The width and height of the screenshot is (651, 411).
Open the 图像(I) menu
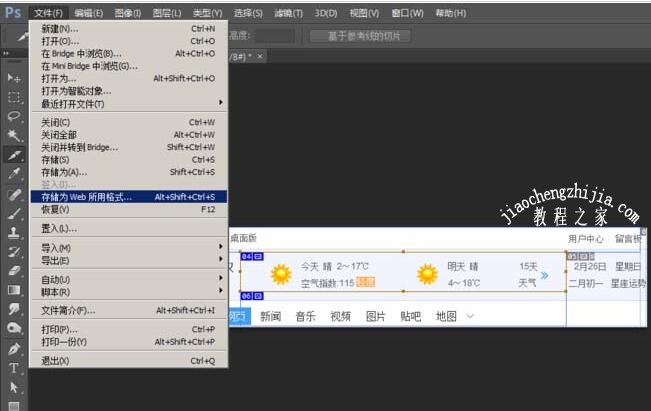click(x=127, y=13)
